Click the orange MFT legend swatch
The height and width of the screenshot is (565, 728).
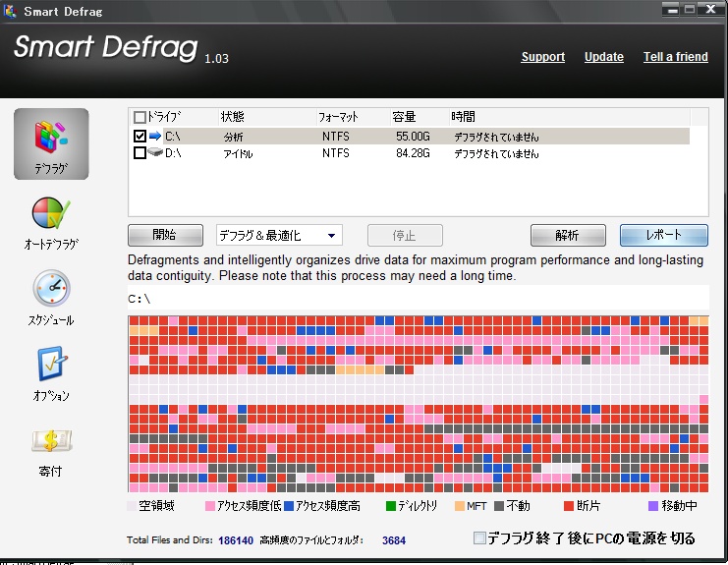(460, 506)
